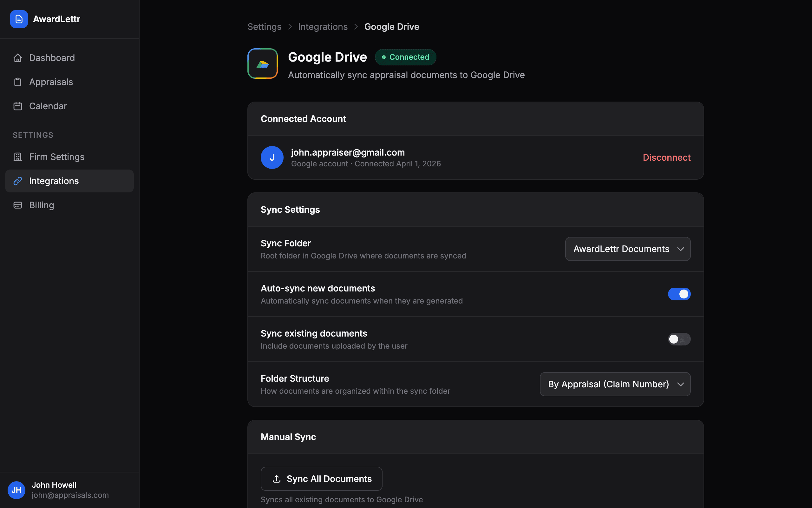The image size is (812, 508).
Task: Click 'Automatically sync appraisal documents' subtitle
Action: (x=406, y=75)
